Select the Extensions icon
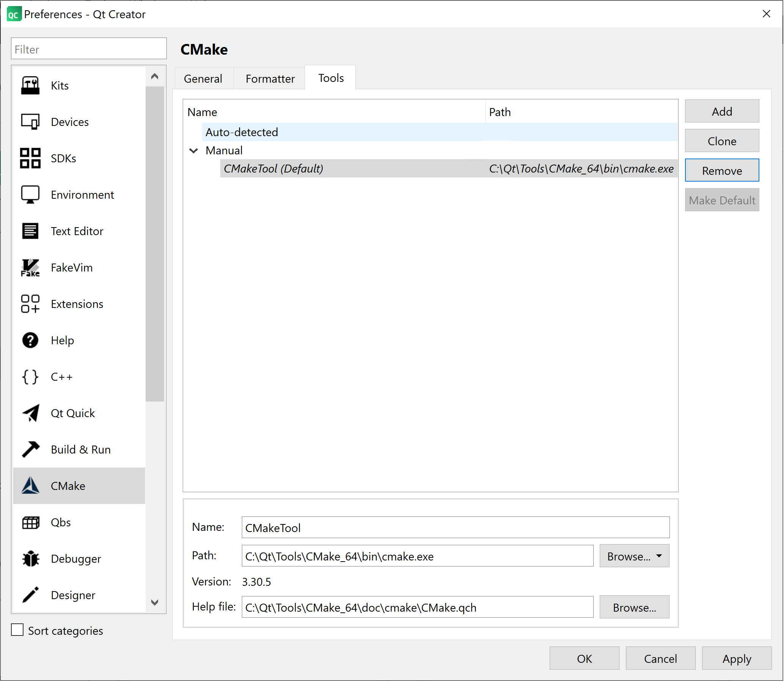This screenshot has width=784, height=681. 30,304
